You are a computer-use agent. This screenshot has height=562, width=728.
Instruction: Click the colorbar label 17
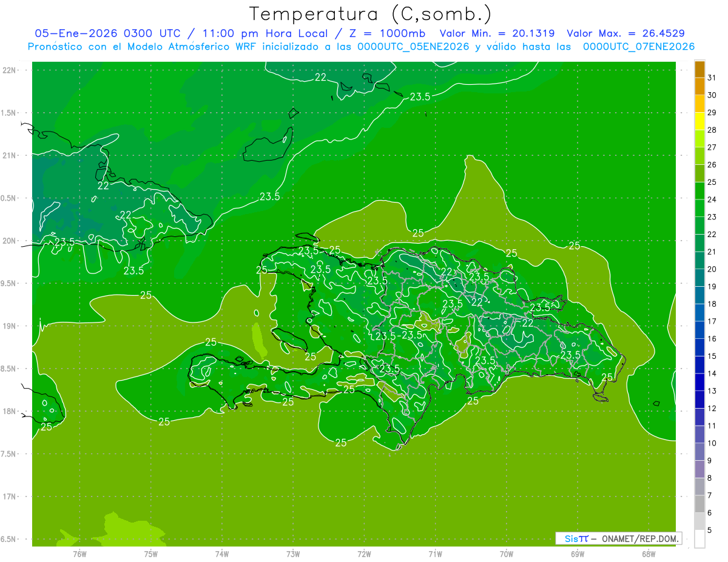point(712,321)
